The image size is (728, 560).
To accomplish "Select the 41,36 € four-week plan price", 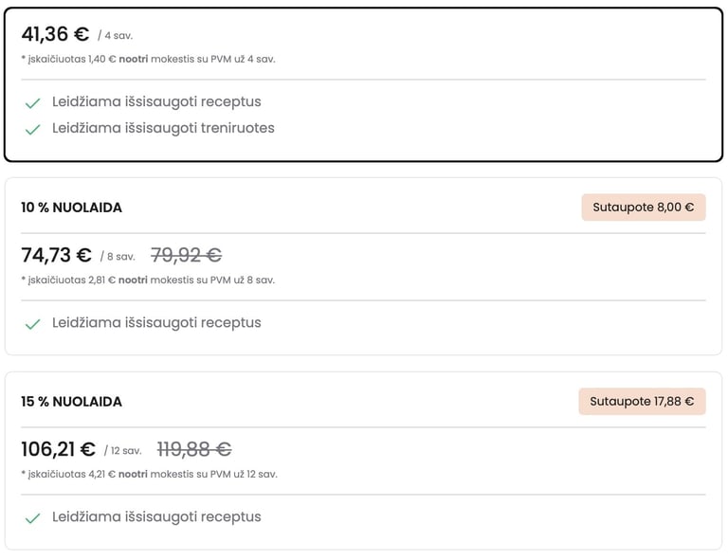I will coord(55,35).
